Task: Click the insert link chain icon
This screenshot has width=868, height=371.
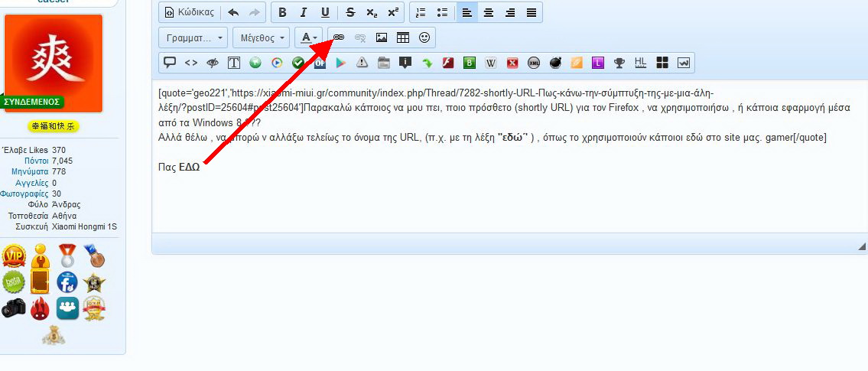Action: (x=339, y=37)
